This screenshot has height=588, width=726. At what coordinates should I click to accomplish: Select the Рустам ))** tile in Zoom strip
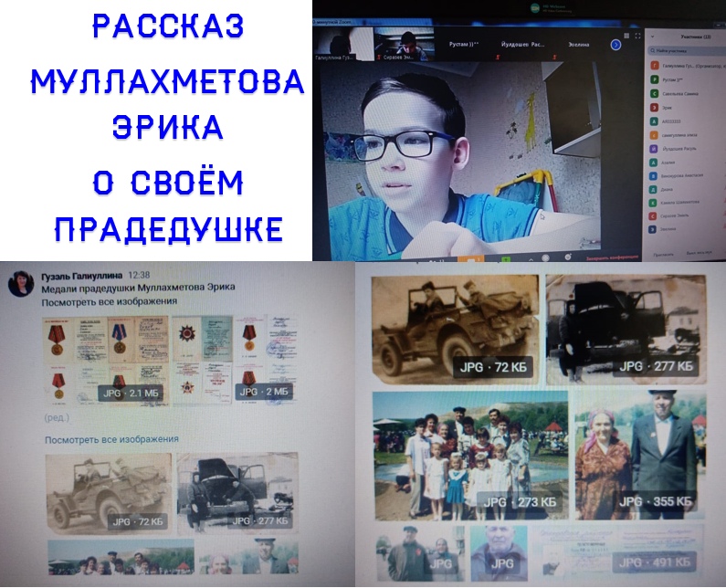[464, 45]
